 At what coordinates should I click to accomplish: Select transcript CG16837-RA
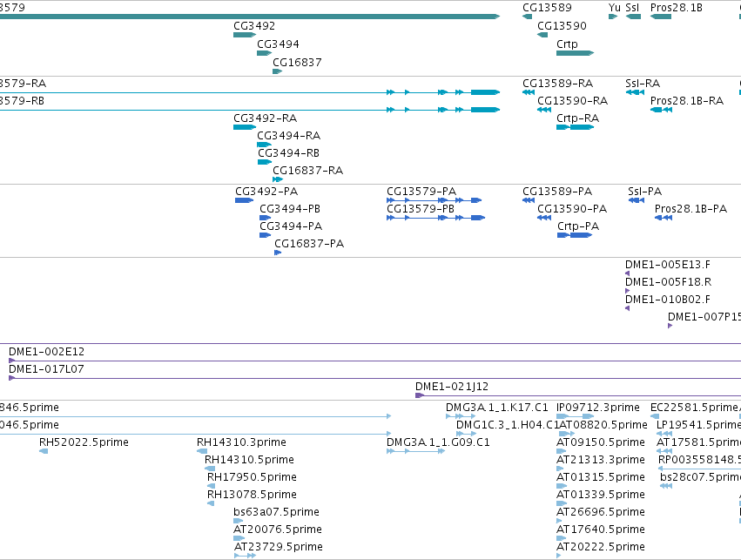point(278,179)
